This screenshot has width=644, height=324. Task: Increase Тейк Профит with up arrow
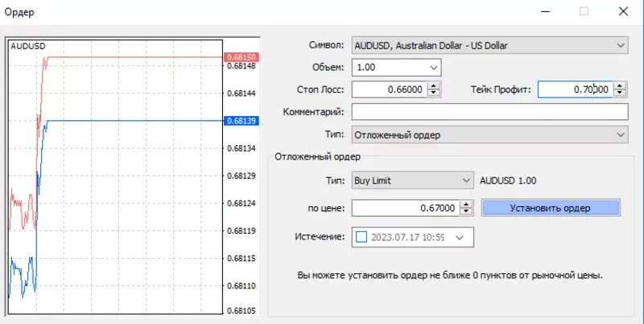tap(620, 85)
